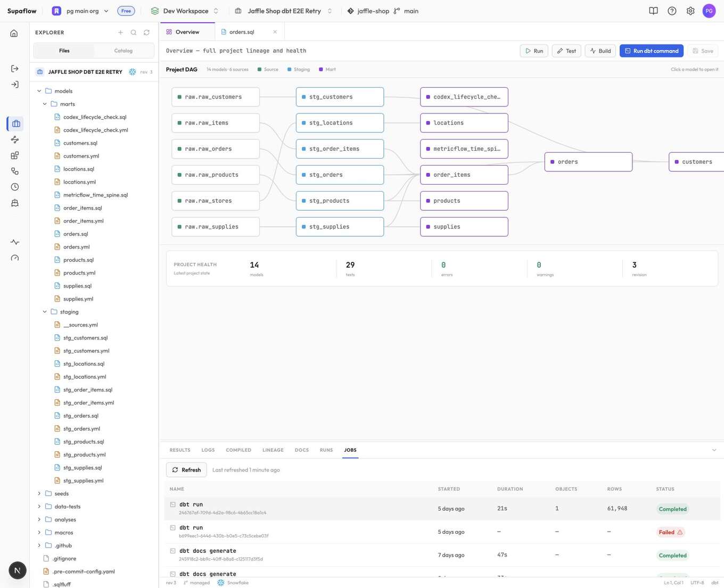Image resolution: width=724 pixels, height=588 pixels.
Task: Open the pg main org dropdown
Action: [80, 11]
